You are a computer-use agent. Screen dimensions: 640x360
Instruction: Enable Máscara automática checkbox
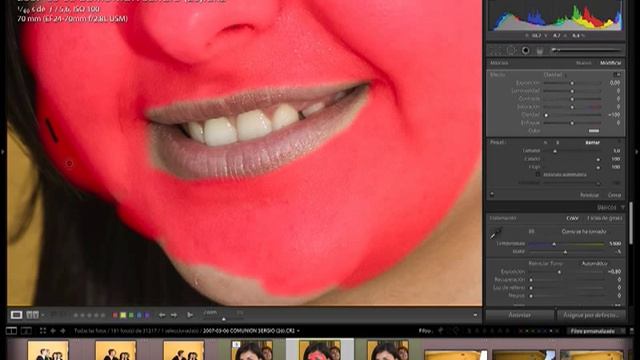click(x=538, y=174)
